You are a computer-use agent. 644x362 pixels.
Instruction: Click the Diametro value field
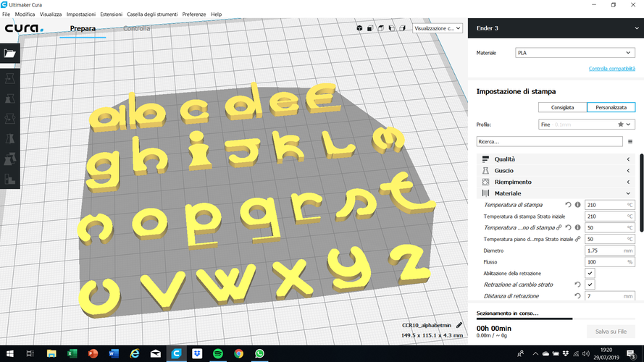(610, 251)
